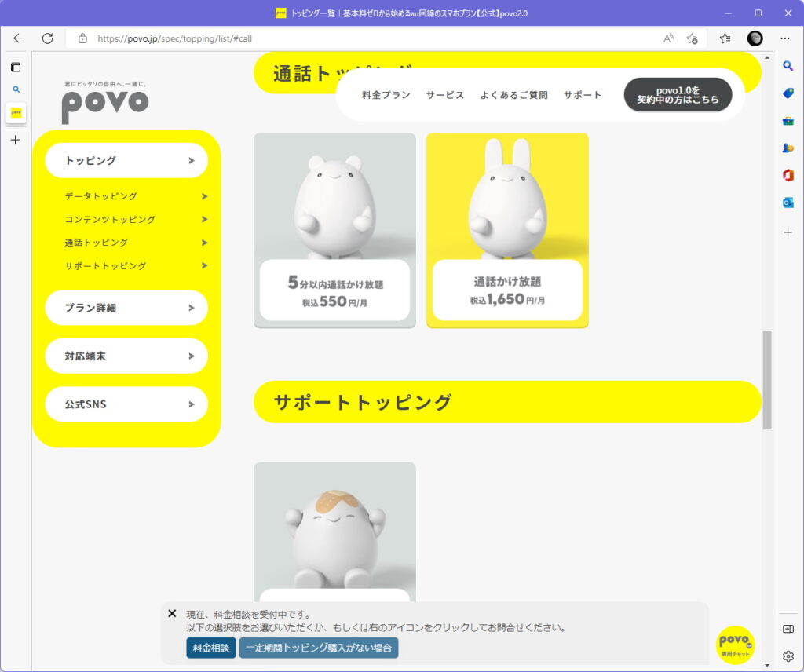Open サポート in the top navigation

pyautogui.click(x=583, y=95)
